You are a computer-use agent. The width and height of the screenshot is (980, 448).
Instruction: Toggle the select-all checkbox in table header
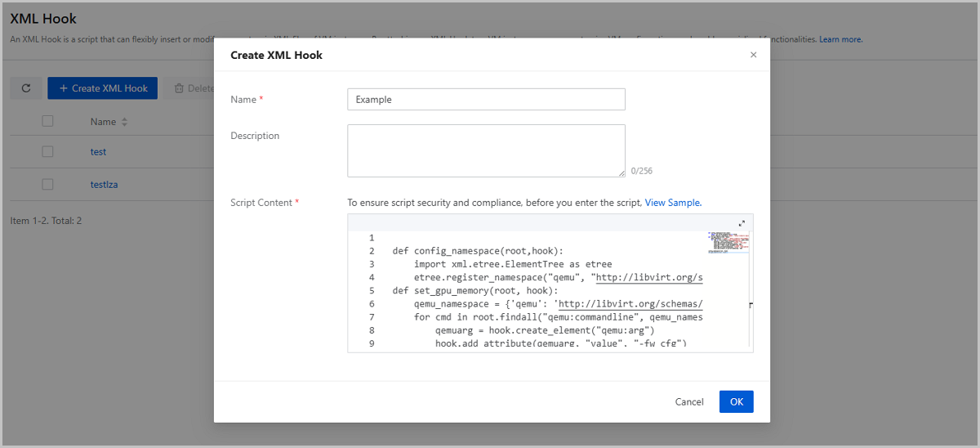pyautogui.click(x=47, y=121)
